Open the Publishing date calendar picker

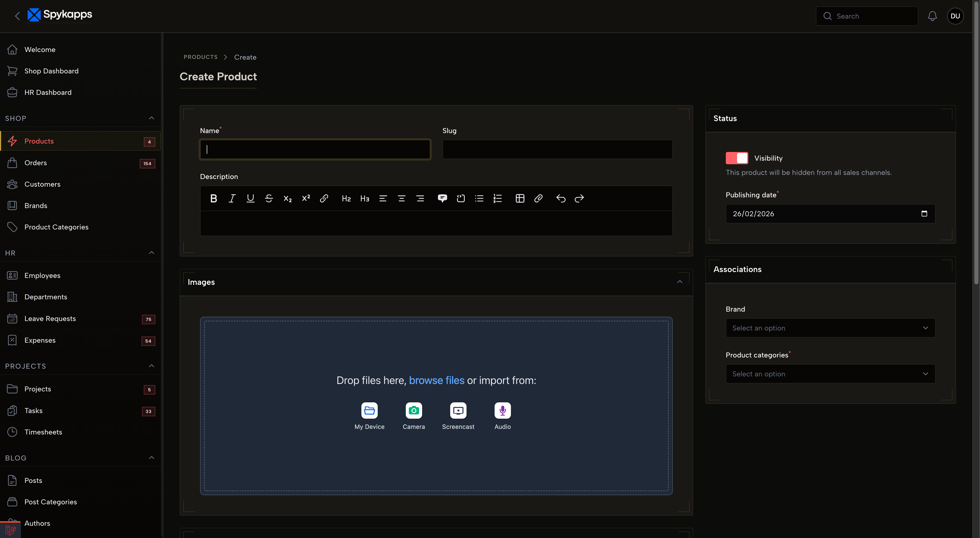point(924,213)
